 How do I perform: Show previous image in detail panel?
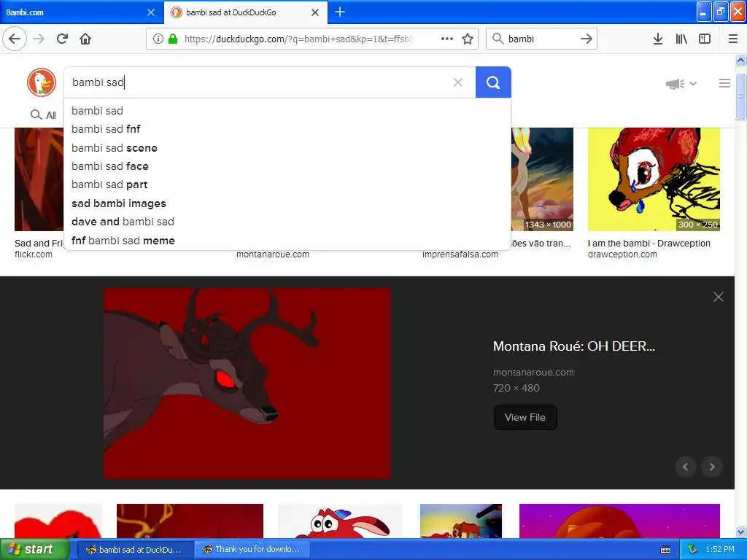point(686,467)
